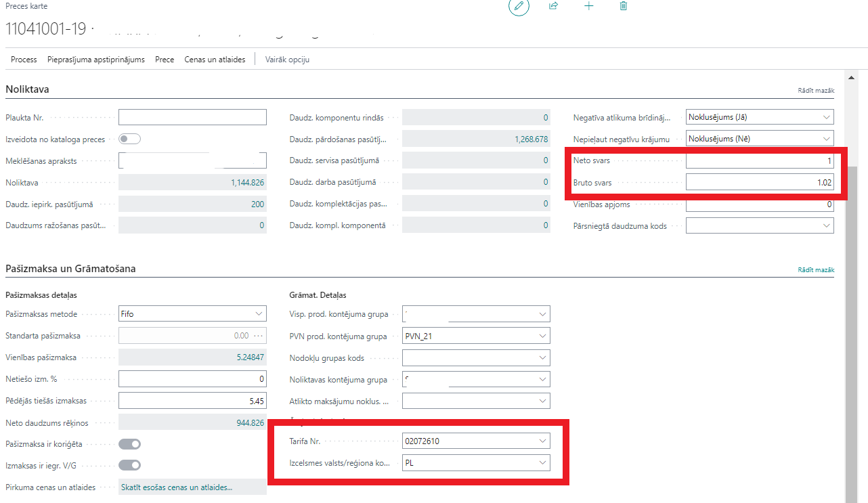The width and height of the screenshot is (868, 503).
Task: Click Skatīt esošās cenas un atlaides link
Action: 176,487
